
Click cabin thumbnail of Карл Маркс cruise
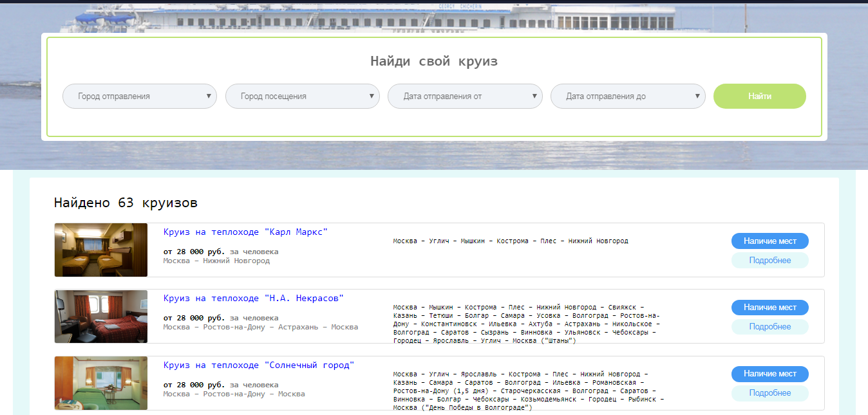pyautogui.click(x=101, y=250)
